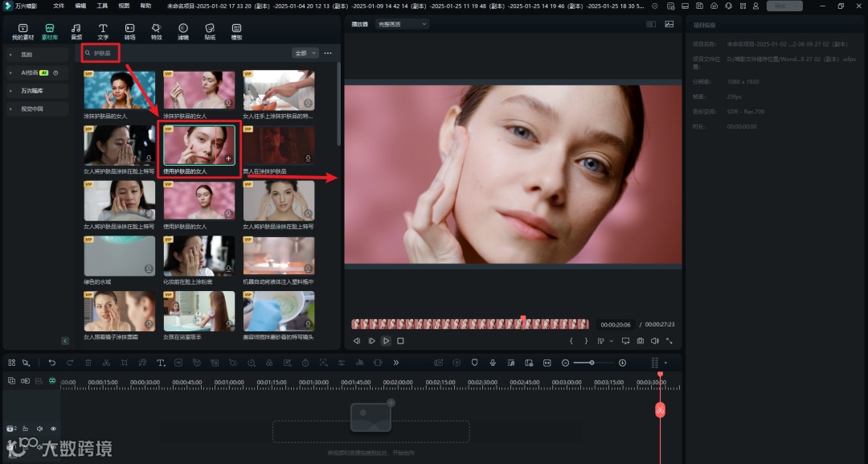The height and width of the screenshot is (464, 868).
Task: Undo the last timeline action
Action: pos(52,363)
